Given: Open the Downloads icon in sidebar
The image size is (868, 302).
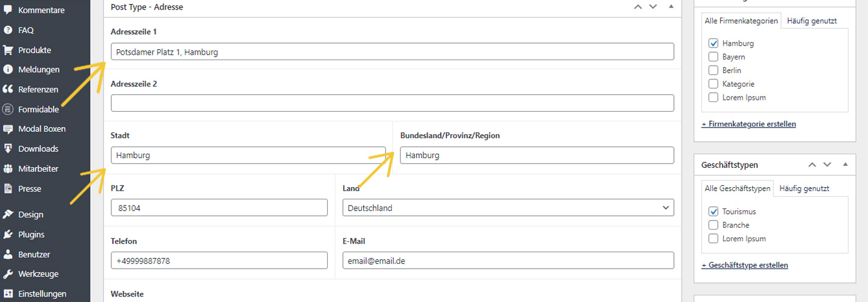Looking at the screenshot, I should pos(8,149).
